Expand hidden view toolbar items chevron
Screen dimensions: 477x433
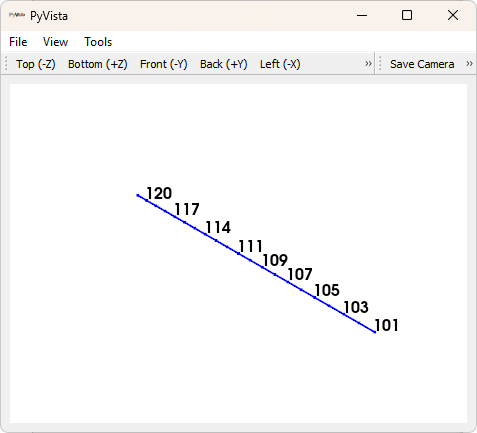pos(368,64)
